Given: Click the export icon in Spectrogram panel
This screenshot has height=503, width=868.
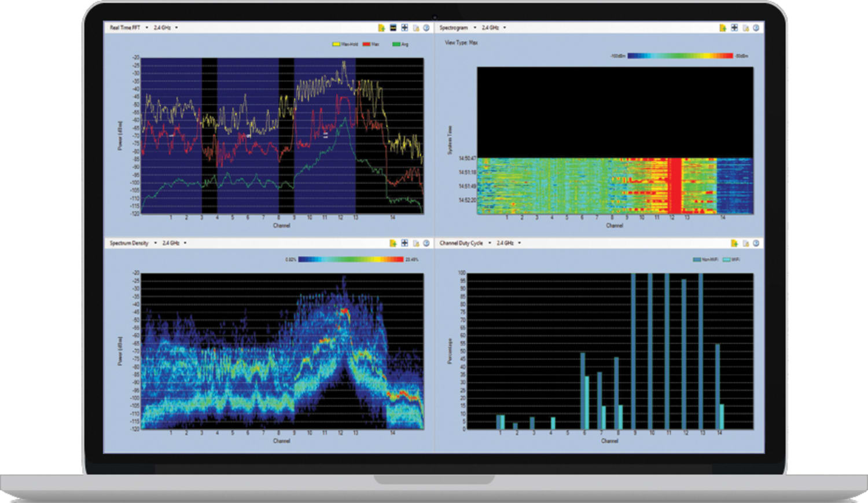Looking at the screenshot, I should [x=723, y=28].
